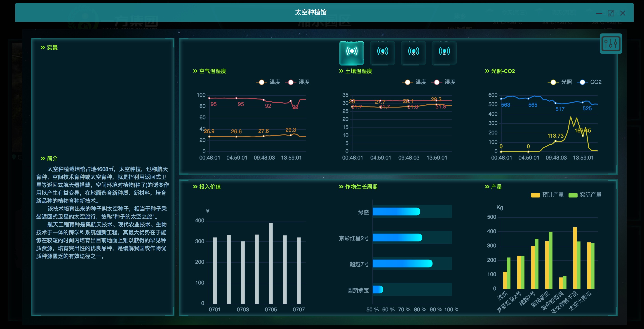Image resolution: width=644 pixels, height=329 pixels.
Task: Toggle 湿度 legend in 空气温湿度 chart
Action: click(297, 82)
